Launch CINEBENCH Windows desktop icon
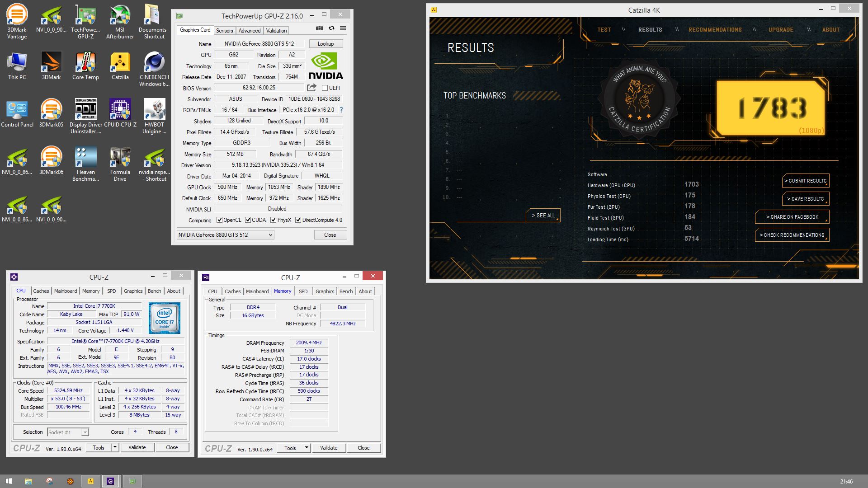The height and width of the screenshot is (488, 868). tap(154, 69)
